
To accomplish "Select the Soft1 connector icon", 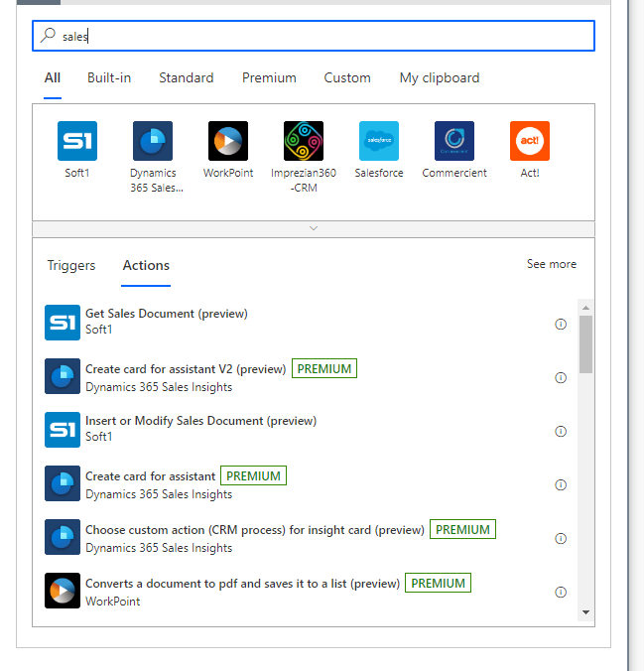I will pyautogui.click(x=77, y=141).
